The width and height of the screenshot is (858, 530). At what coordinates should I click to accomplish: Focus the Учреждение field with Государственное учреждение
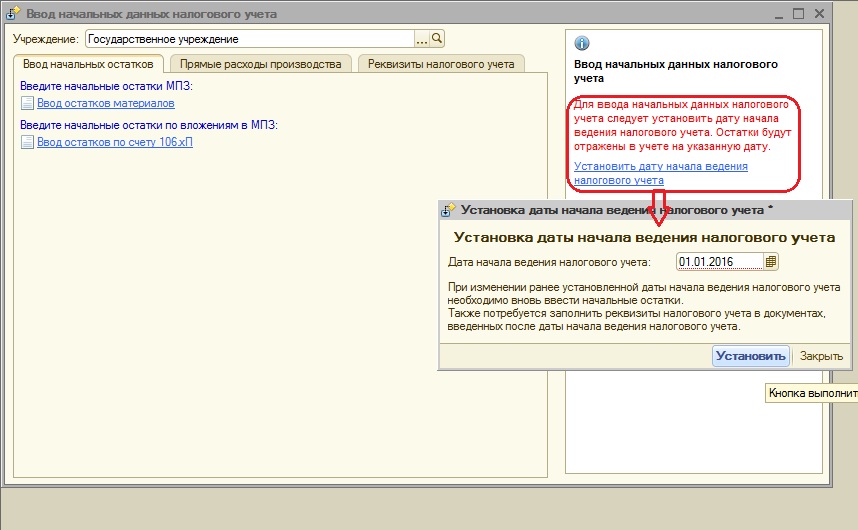(x=248, y=39)
